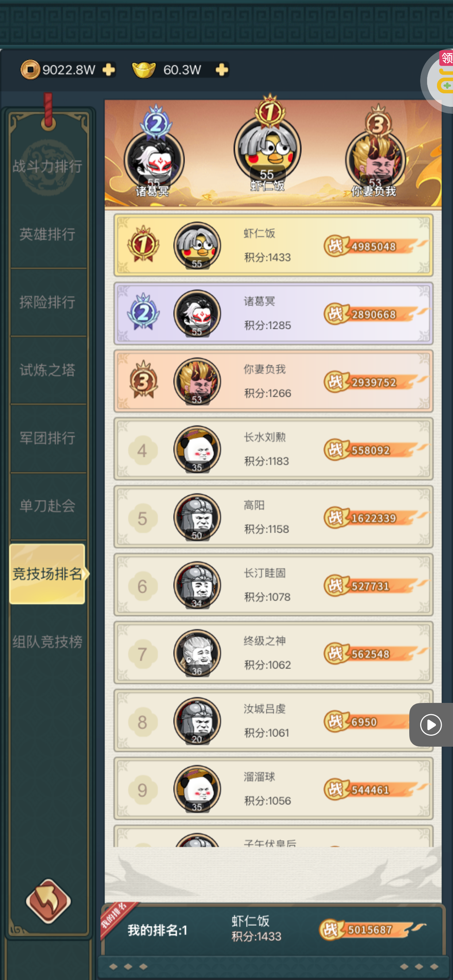Switch to 英雄排行 tab
The width and height of the screenshot is (453, 980).
48,234
